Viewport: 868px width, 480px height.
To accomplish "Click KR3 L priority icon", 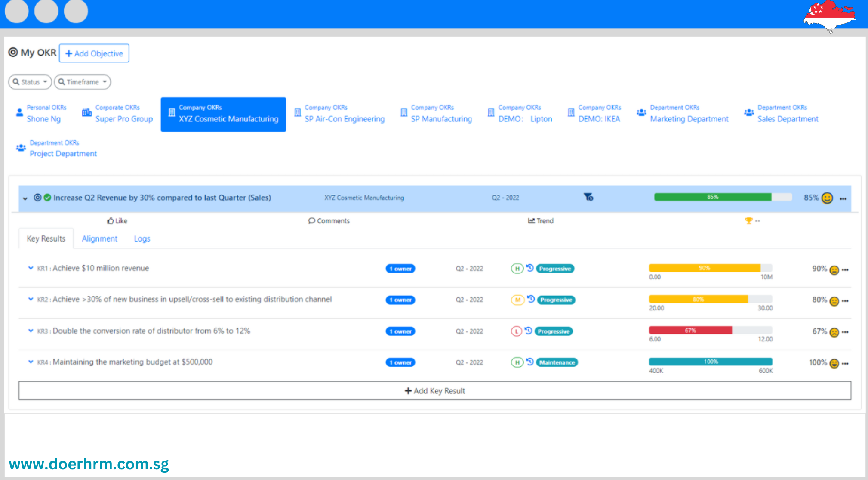I will tap(517, 331).
